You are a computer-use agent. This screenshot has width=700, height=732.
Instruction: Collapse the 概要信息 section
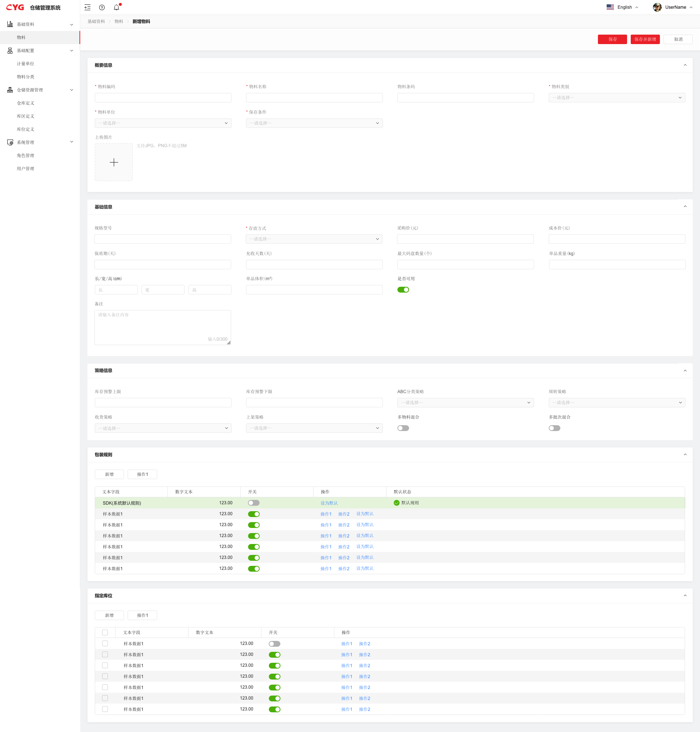pos(685,65)
